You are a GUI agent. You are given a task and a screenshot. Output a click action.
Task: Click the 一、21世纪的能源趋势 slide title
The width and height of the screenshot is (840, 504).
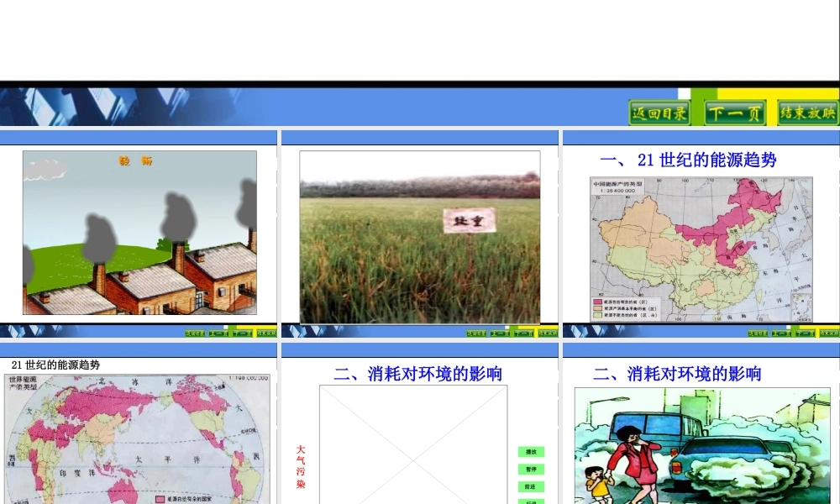[688, 160]
